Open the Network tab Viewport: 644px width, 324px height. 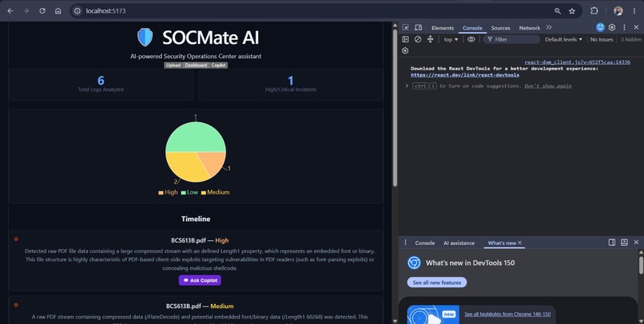530,28
